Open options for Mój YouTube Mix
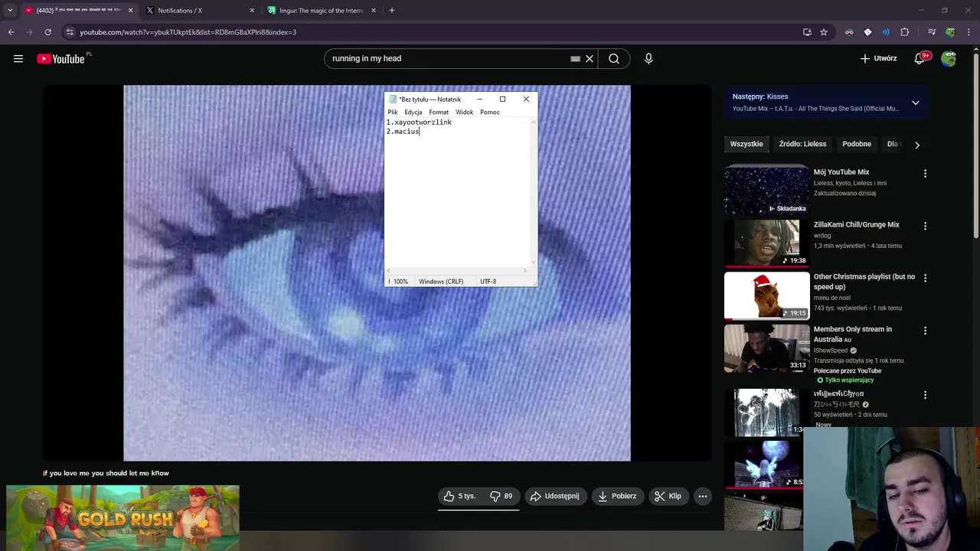Screen dimensions: 980x551 click(925, 174)
